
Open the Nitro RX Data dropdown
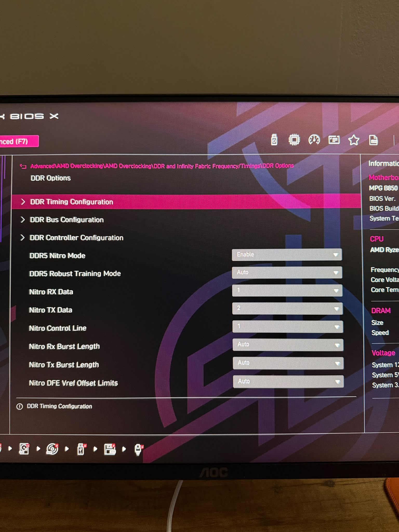click(287, 290)
